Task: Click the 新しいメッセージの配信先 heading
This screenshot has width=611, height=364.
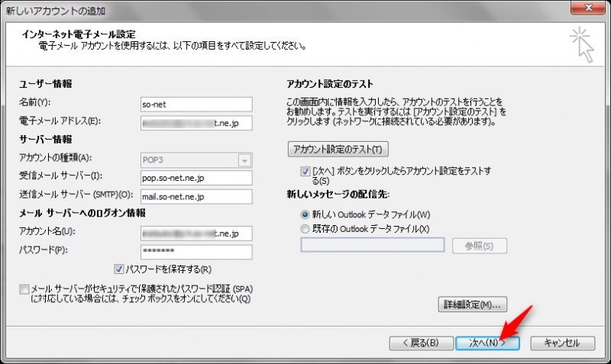Action: [x=338, y=195]
